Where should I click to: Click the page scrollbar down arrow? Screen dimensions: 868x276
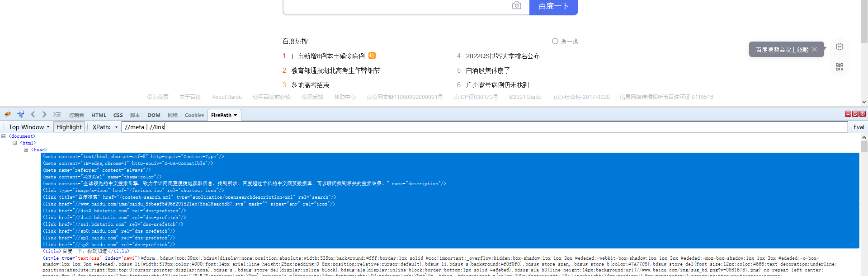[x=864, y=102]
